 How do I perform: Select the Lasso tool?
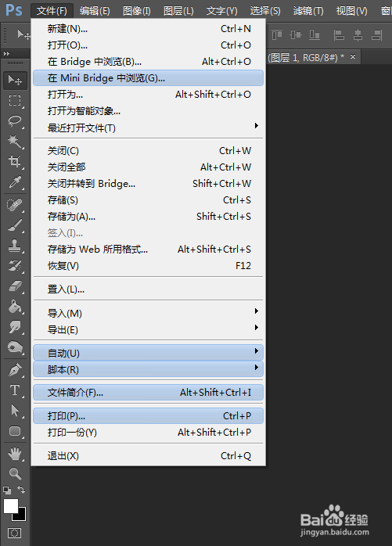tap(15, 120)
